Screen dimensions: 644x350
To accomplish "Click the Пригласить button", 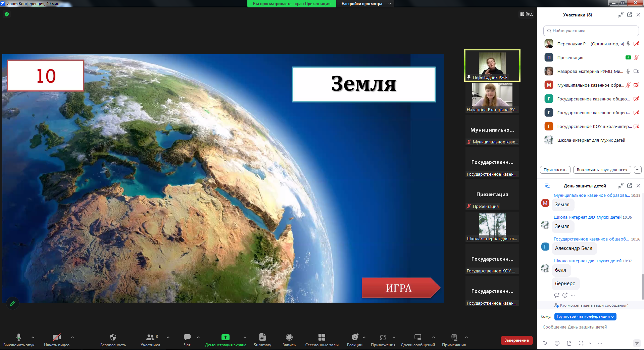I will click(555, 170).
